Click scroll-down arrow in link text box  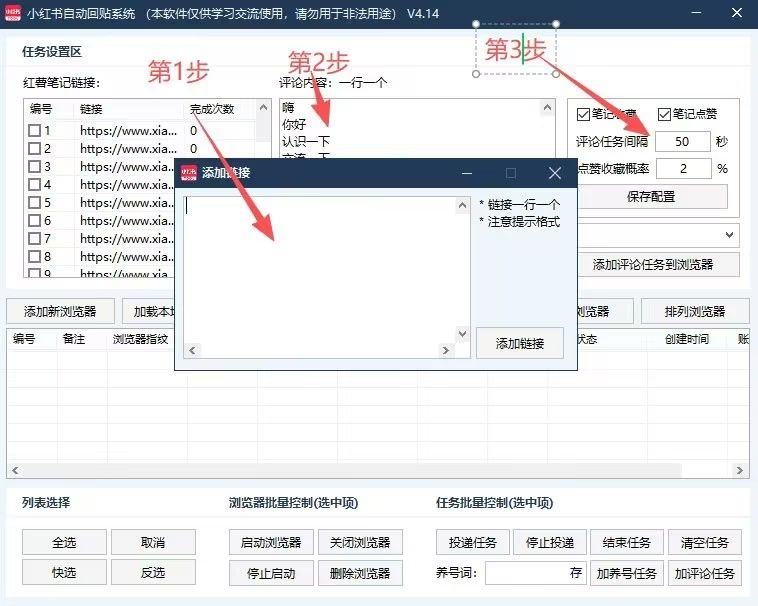tap(462, 334)
